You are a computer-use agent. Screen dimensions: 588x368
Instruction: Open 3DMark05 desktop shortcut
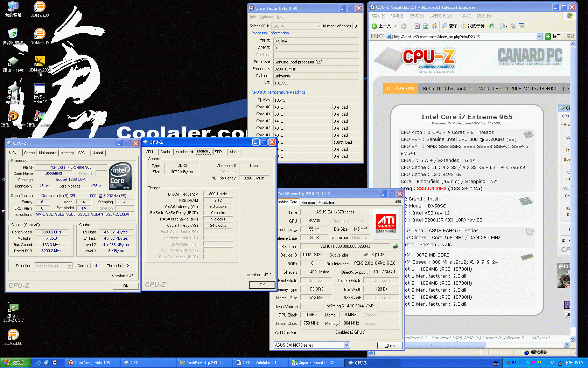[x=40, y=37]
